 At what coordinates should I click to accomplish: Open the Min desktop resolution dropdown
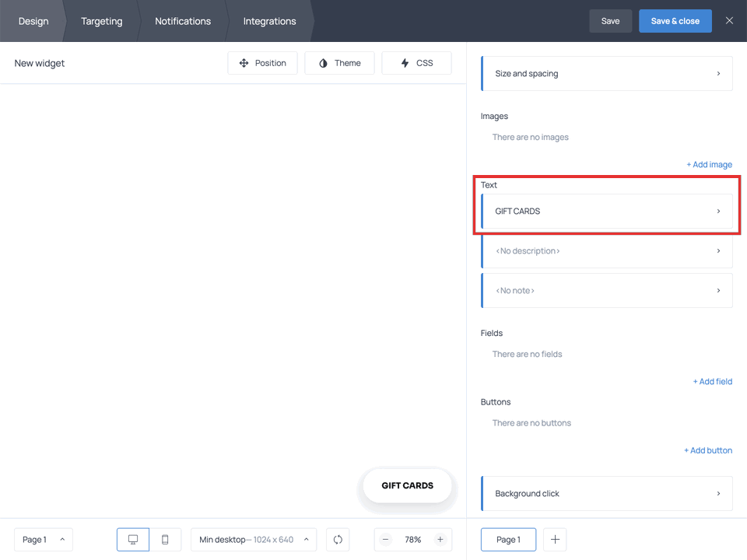(253, 539)
